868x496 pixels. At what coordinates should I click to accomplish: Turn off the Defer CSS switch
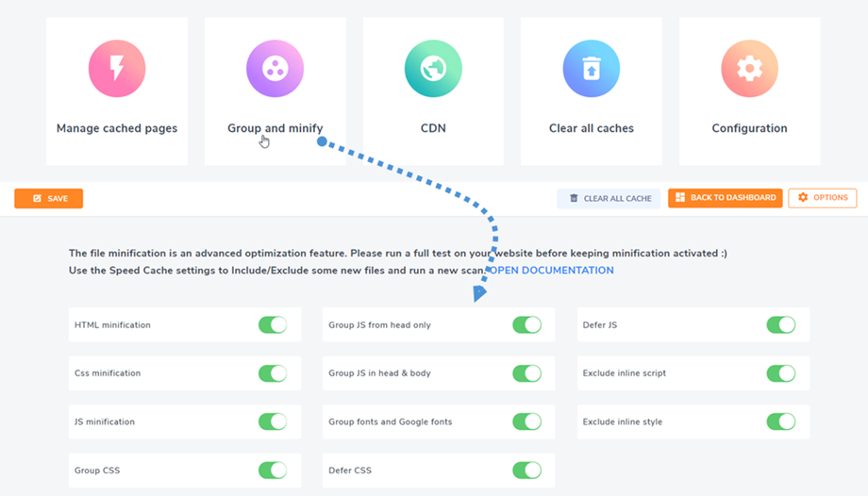click(526, 470)
